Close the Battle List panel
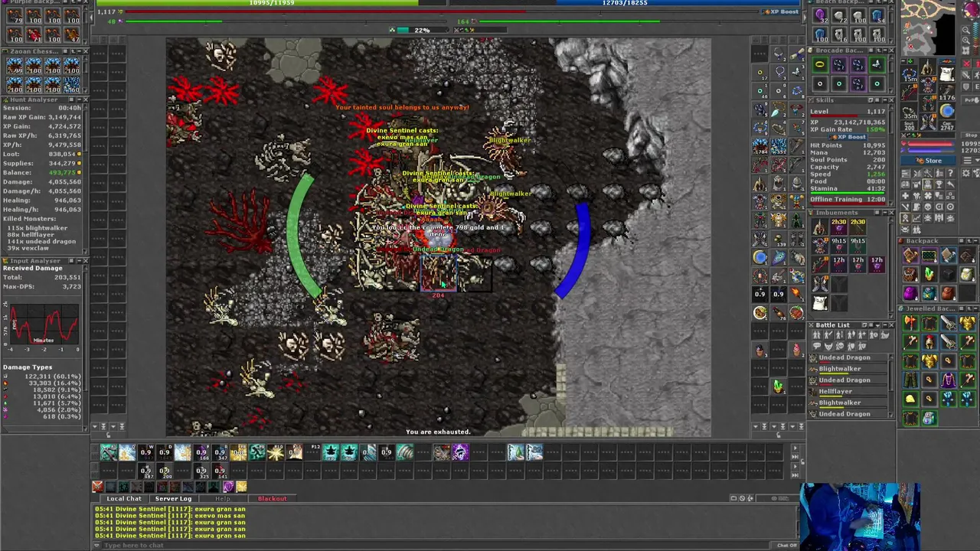The image size is (980, 551). click(x=890, y=325)
